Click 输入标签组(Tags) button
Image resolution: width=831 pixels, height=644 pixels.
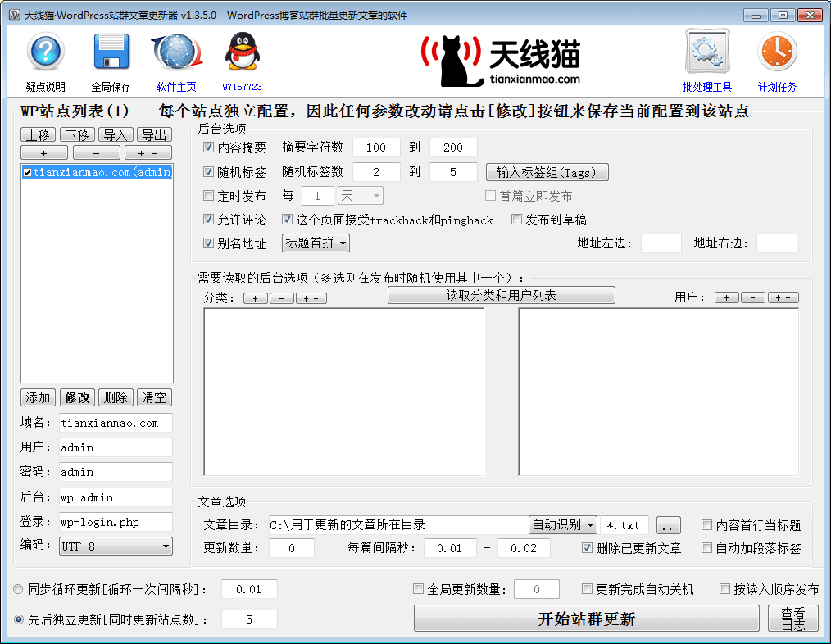coord(547,172)
